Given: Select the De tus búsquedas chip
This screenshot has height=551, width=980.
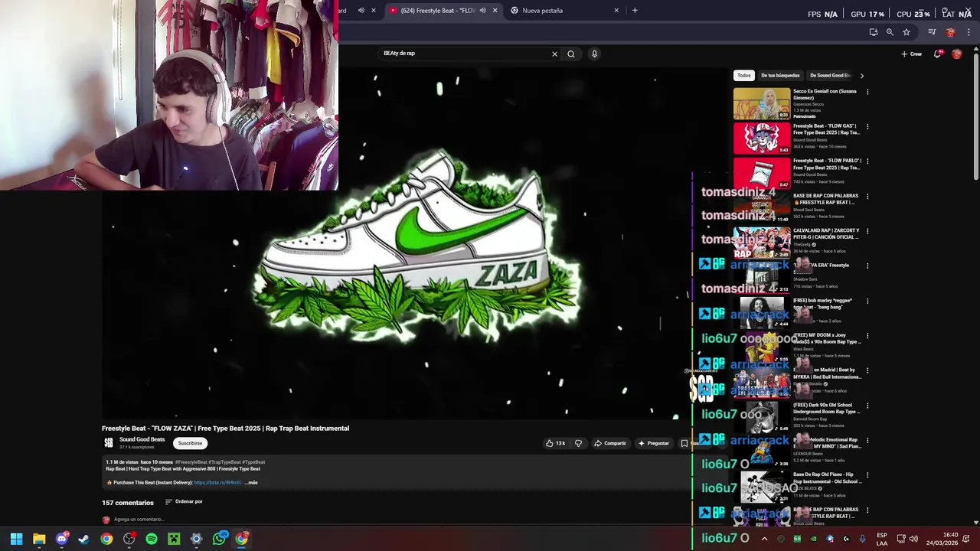Looking at the screenshot, I should click(x=780, y=76).
